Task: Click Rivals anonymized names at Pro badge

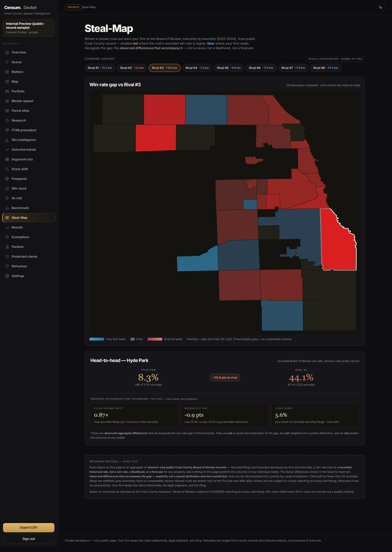Action: 335,59
